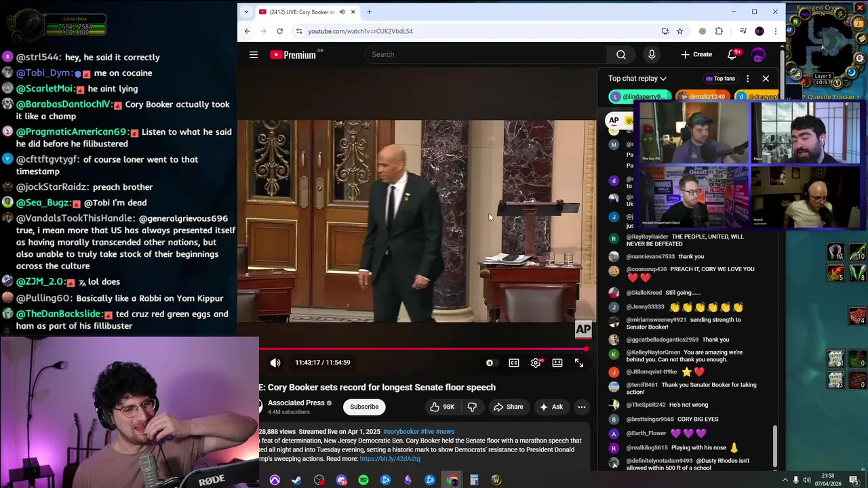Viewport: 868px width, 488px height.
Task: Enter fullscreen video mode
Action: [579, 363]
